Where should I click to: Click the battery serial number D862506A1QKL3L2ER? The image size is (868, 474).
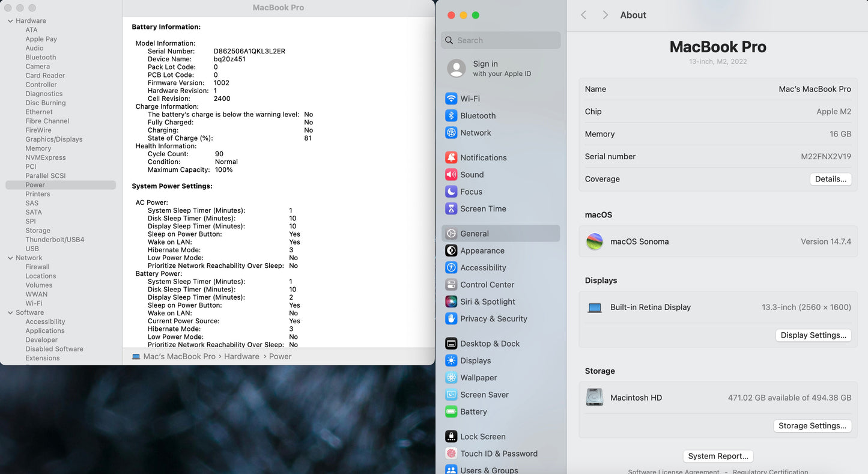click(249, 51)
